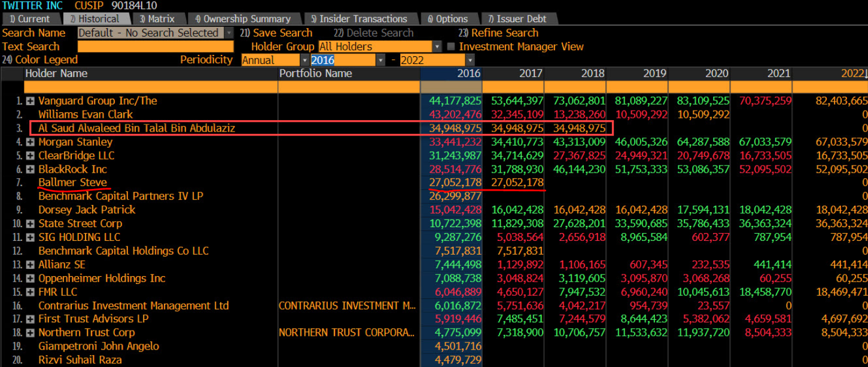Screen dimensions: 868x367
Task: Click the Save Search button
Action: [276, 33]
